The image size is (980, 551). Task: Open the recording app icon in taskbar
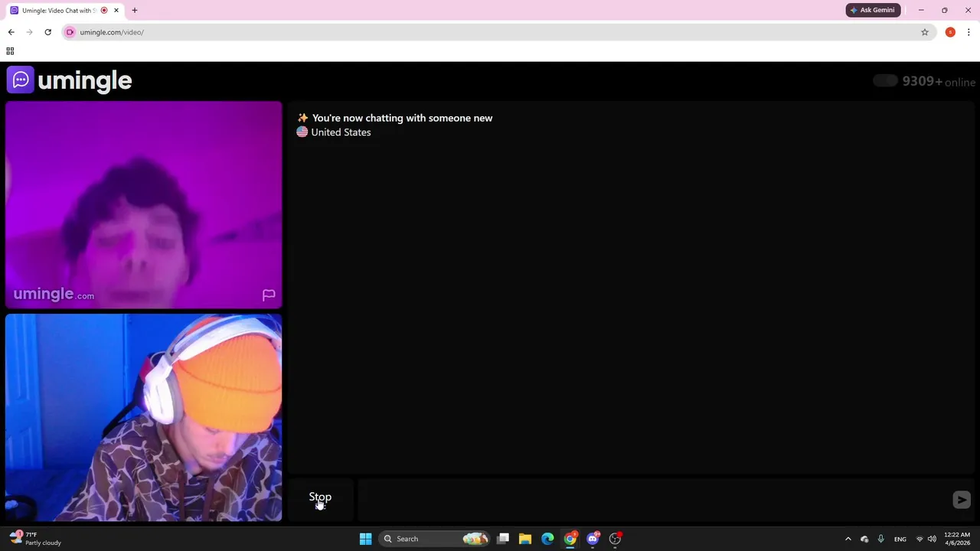pos(615,539)
